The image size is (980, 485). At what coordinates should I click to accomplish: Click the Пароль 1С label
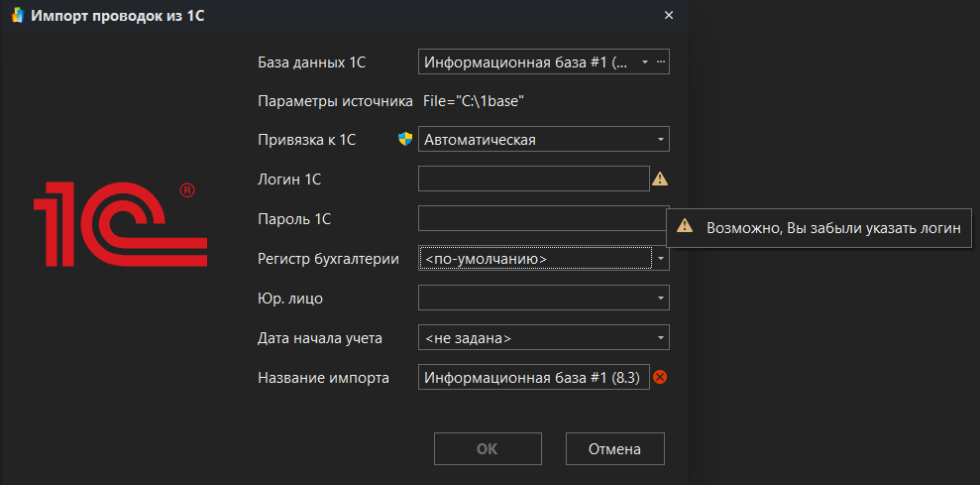(x=294, y=219)
